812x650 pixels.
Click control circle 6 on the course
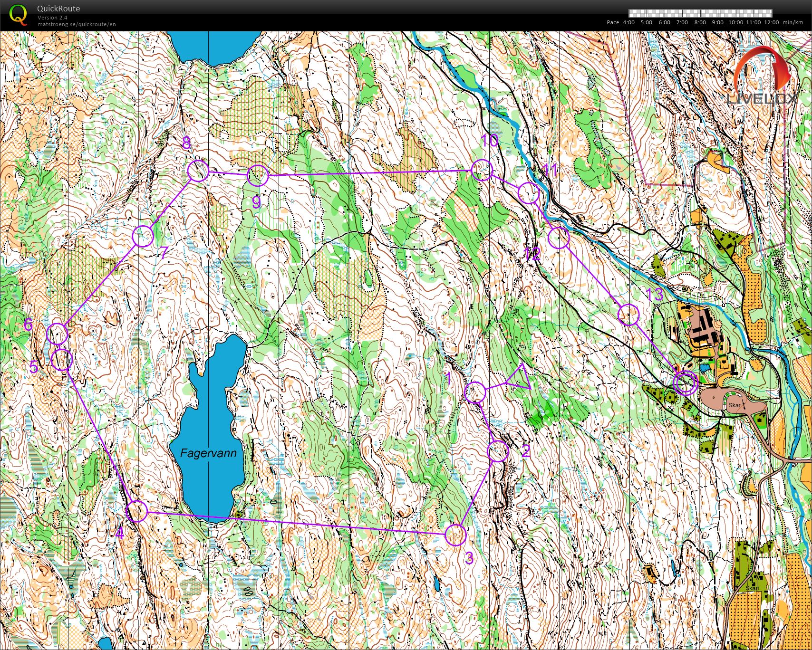tap(58, 334)
